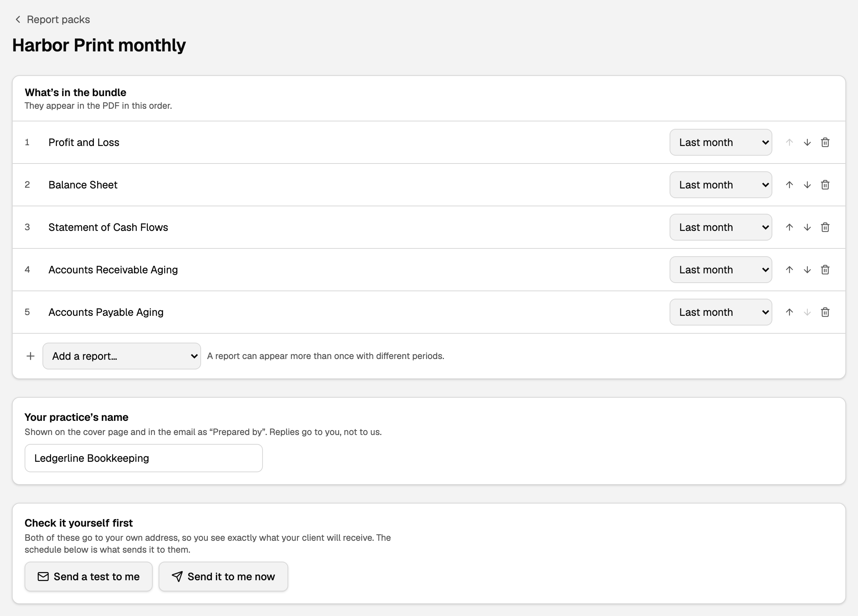Select Accounts Receivable Aging label
The width and height of the screenshot is (858, 616).
pyautogui.click(x=113, y=270)
